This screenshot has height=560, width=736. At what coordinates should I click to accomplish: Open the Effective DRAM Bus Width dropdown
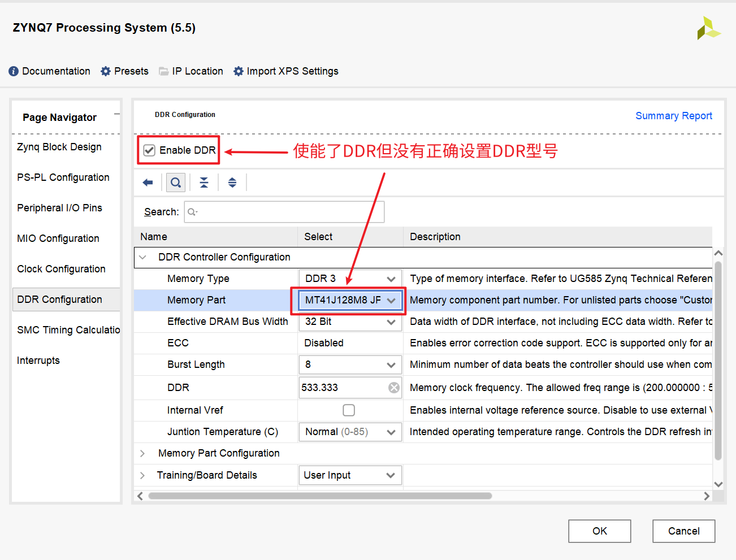[x=350, y=322]
